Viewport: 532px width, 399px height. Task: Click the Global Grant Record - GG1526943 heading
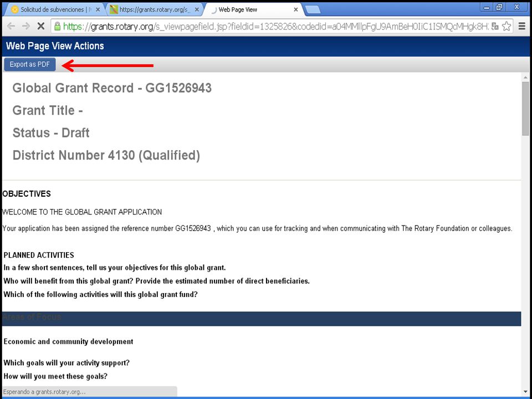(x=112, y=88)
